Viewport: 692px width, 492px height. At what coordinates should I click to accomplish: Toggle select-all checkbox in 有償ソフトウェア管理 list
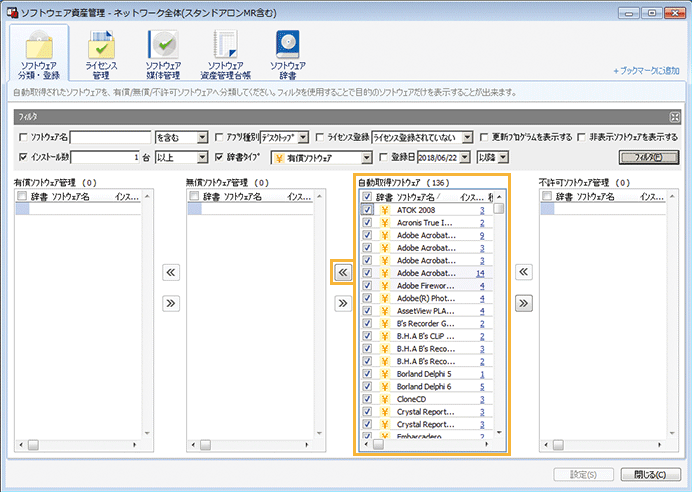(22, 196)
